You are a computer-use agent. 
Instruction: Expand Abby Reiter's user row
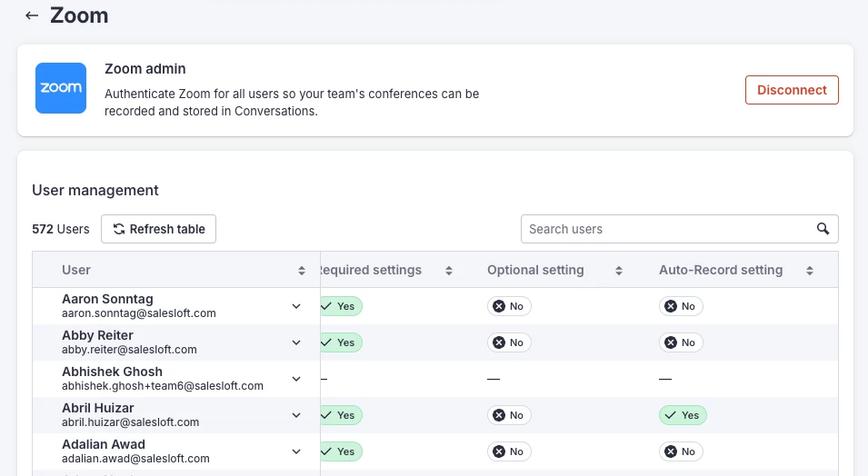296,342
